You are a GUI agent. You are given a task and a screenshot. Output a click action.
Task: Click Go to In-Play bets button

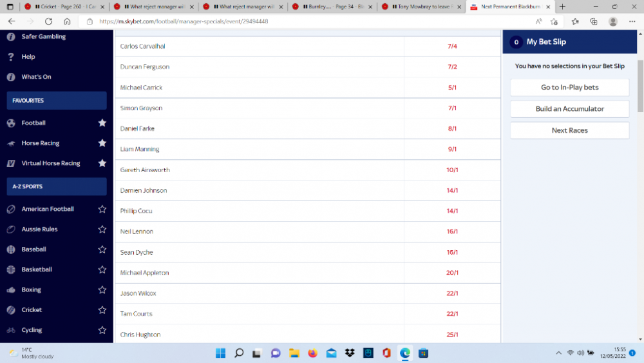pos(570,87)
